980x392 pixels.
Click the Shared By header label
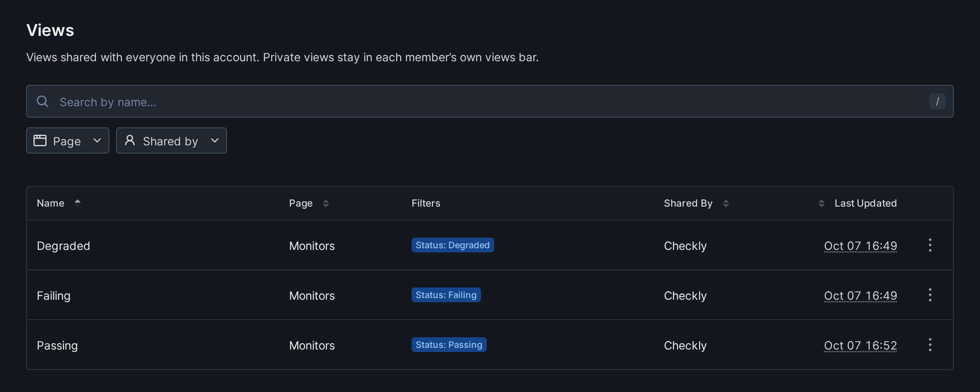pos(688,203)
